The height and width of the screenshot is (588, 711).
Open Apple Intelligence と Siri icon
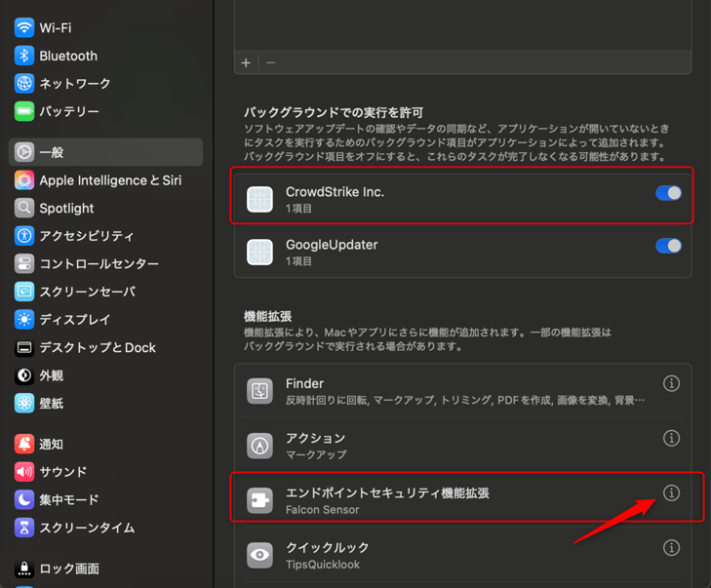24,180
